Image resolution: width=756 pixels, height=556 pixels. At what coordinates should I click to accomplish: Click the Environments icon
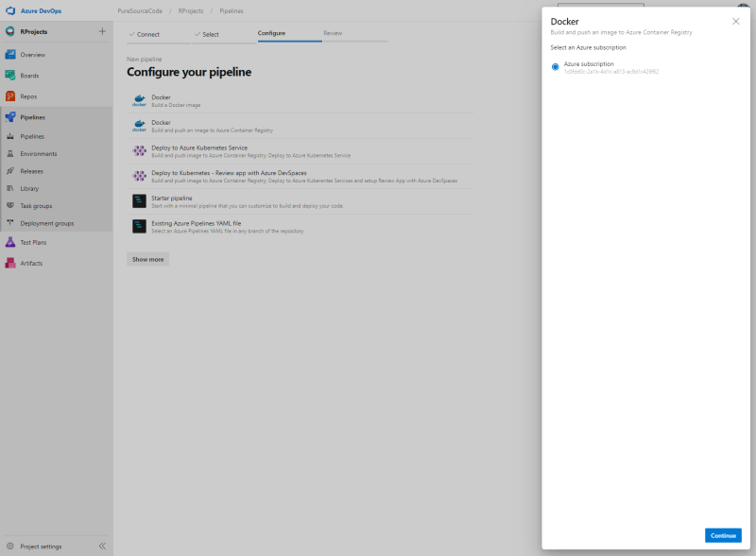(x=10, y=154)
